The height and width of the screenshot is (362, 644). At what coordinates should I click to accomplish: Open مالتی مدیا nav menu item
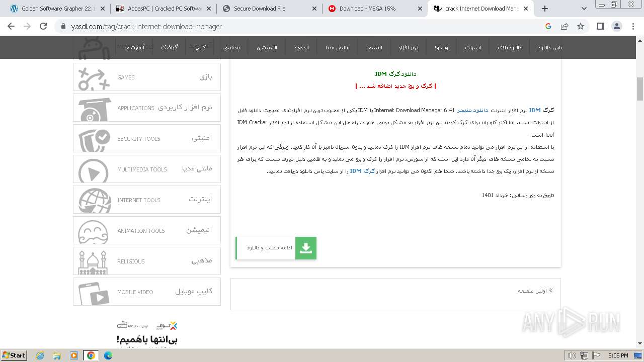click(x=337, y=47)
